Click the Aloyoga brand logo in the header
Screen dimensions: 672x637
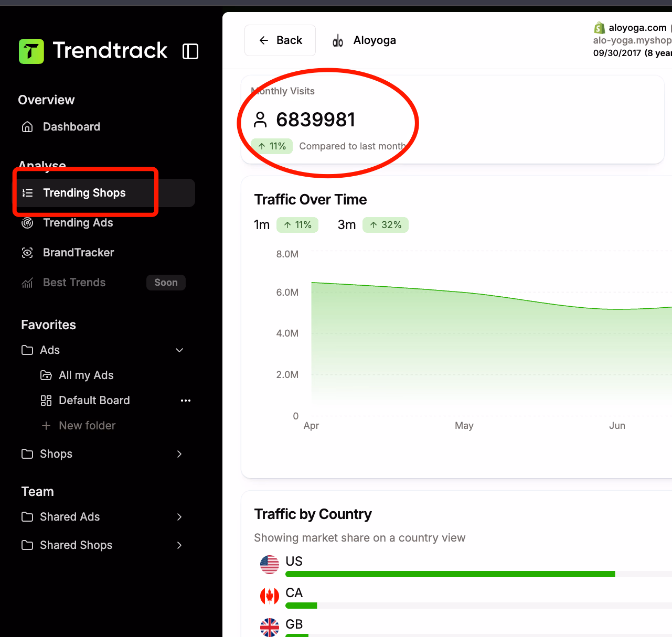(337, 40)
